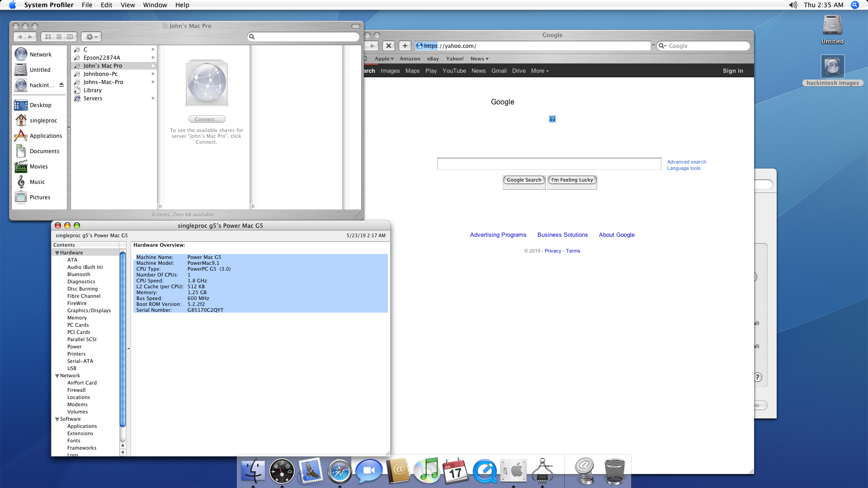Launch iTunes from the dock
Screen dimensions: 868x488
[427, 471]
